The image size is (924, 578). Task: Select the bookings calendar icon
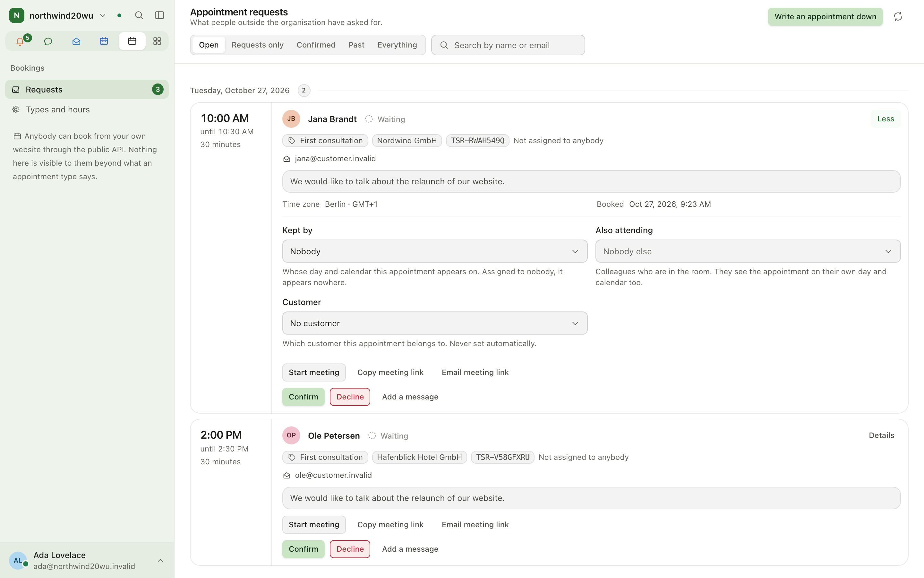pyautogui.click(x=132, y=41)
